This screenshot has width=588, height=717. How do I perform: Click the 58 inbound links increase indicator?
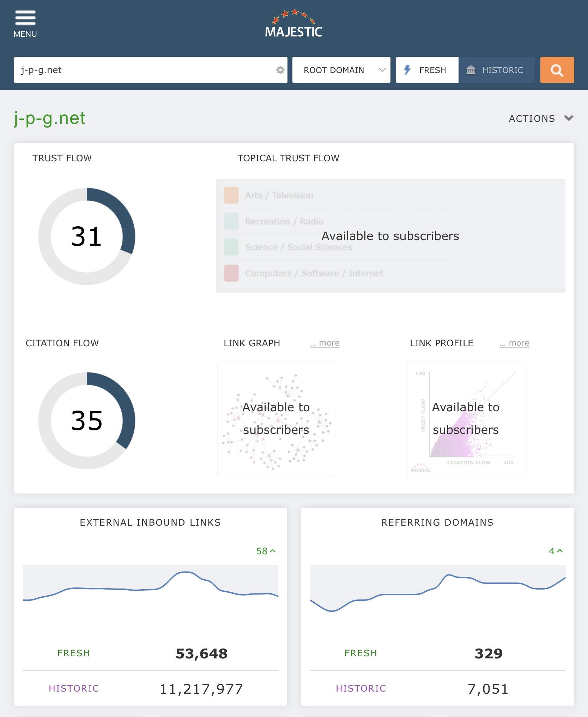click(266, 551)
